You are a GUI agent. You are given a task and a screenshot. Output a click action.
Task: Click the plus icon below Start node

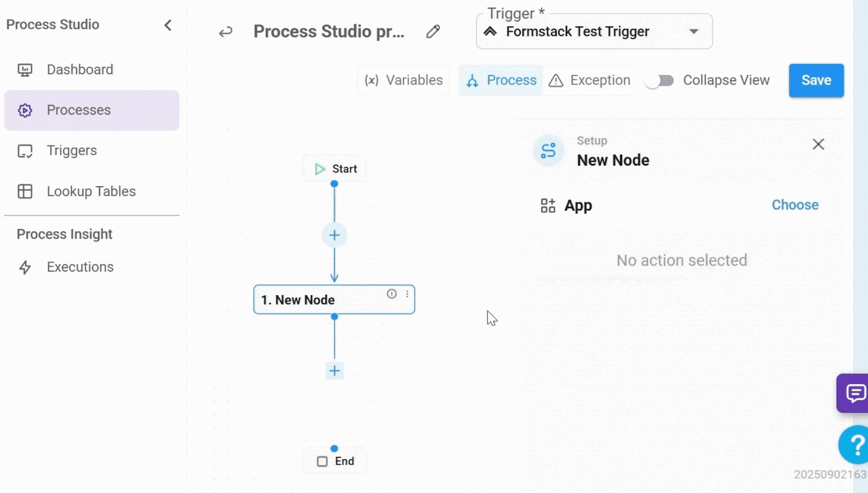pos(334,235)
